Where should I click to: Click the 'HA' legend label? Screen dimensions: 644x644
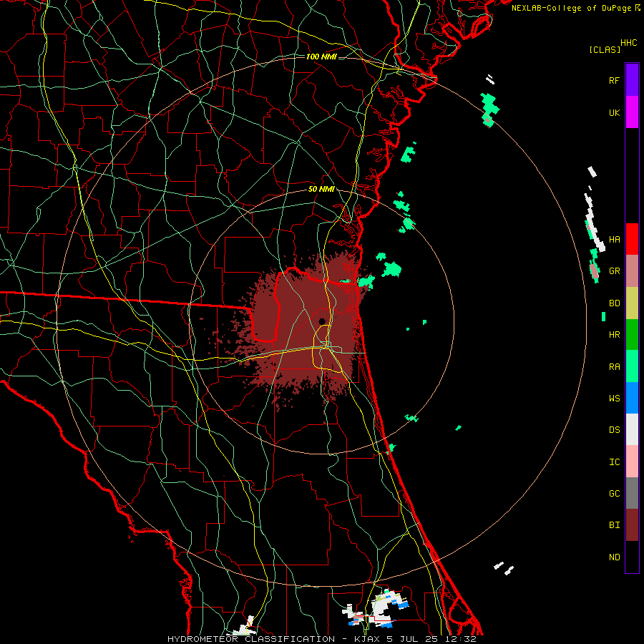(614, 240)
